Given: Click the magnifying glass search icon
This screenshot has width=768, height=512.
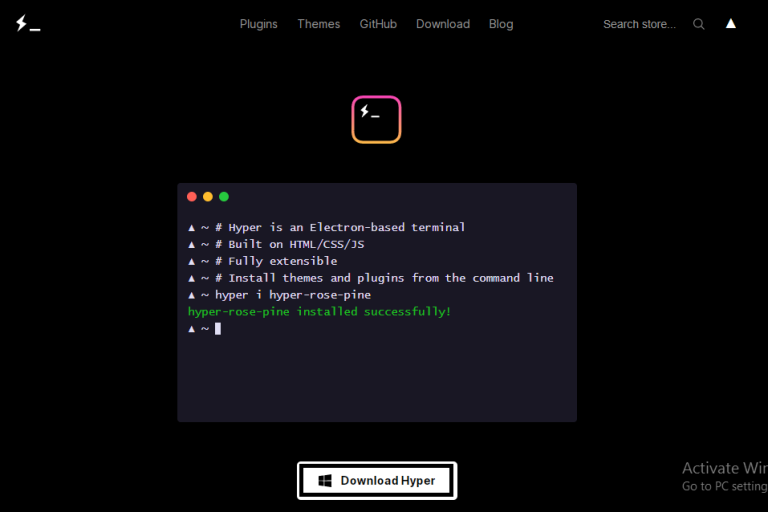Looking at the screenshot, I should tap(699, 24).
